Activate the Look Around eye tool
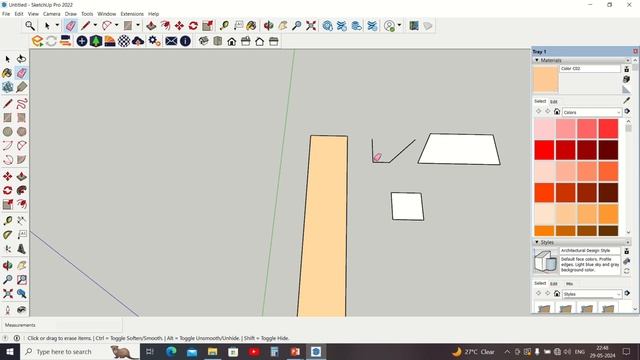The height and width of the screenshot is (360, 640). tap(22, 309)
